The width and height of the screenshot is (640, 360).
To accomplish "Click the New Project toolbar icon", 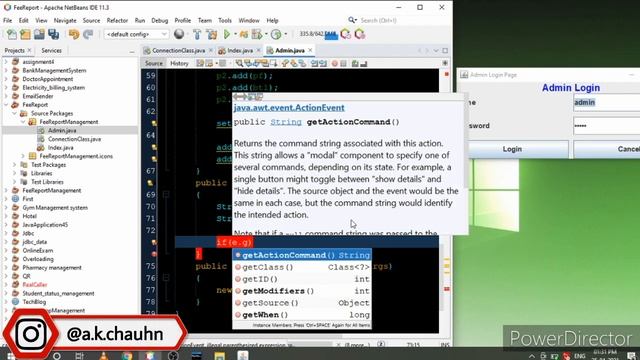I will pyautogui.click(x=25, y=35).
